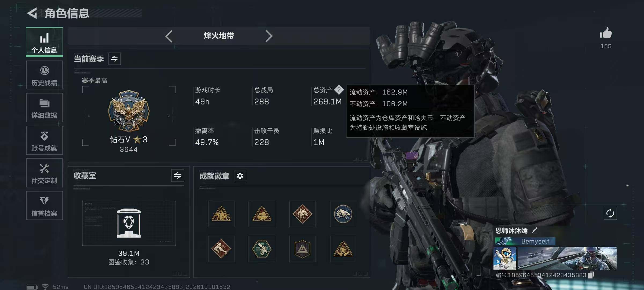Select the eagle head achievement badge
The height and width of the screenshot is (290, 644).
pos(343,214)
